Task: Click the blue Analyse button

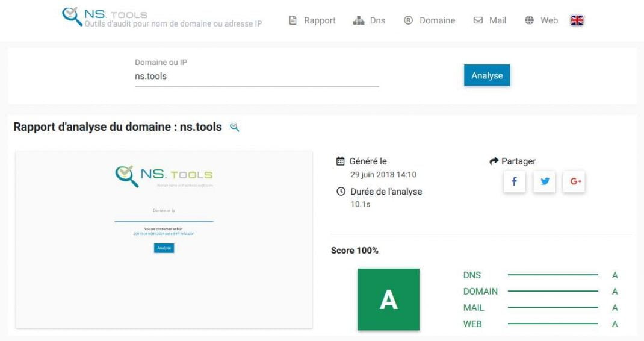Action: [x=487, y=75]
